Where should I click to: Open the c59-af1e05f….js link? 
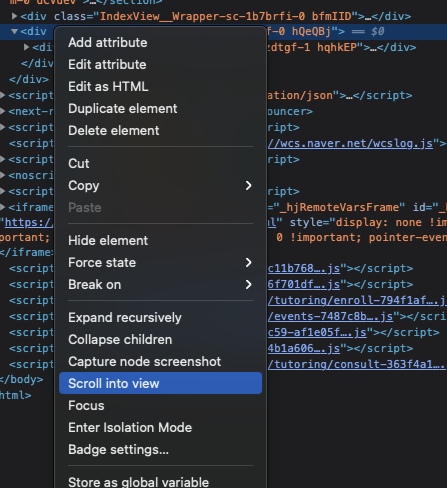317,333
